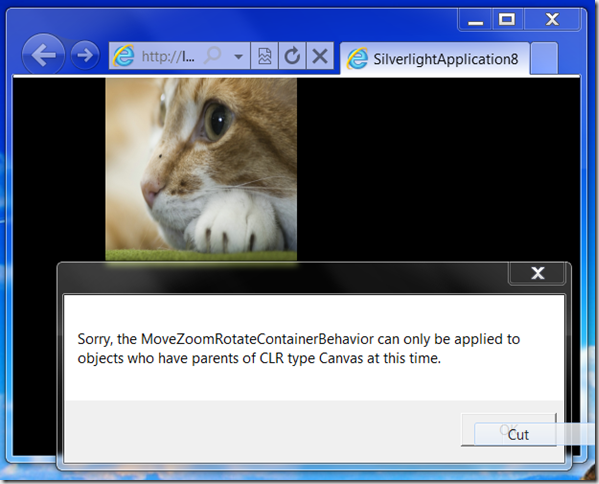Refresh the page with the reload icon

coord(292,56)
